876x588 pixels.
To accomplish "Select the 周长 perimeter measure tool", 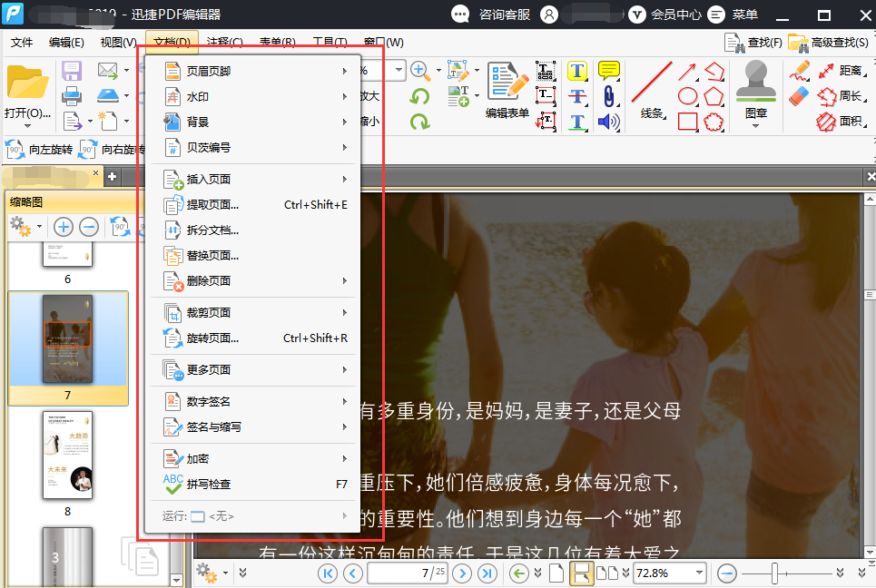I will [x=842, y=96].
